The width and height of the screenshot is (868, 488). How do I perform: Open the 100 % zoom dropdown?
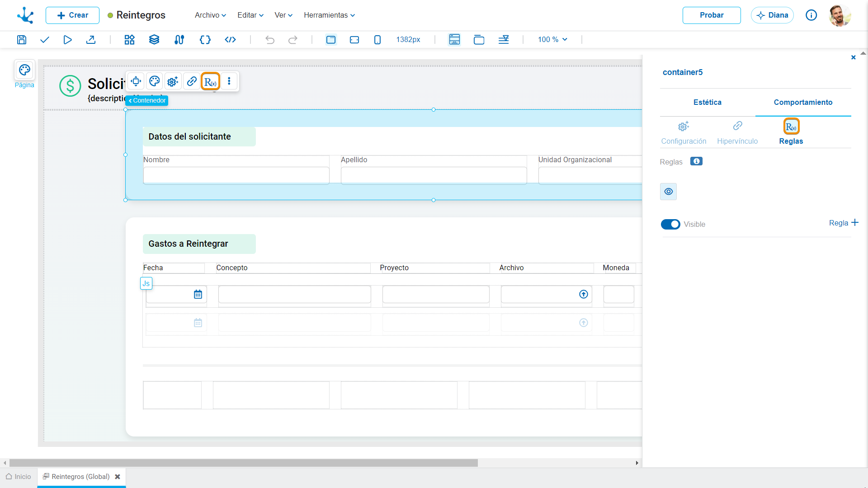pyautogui.click(x=552, y=40)
